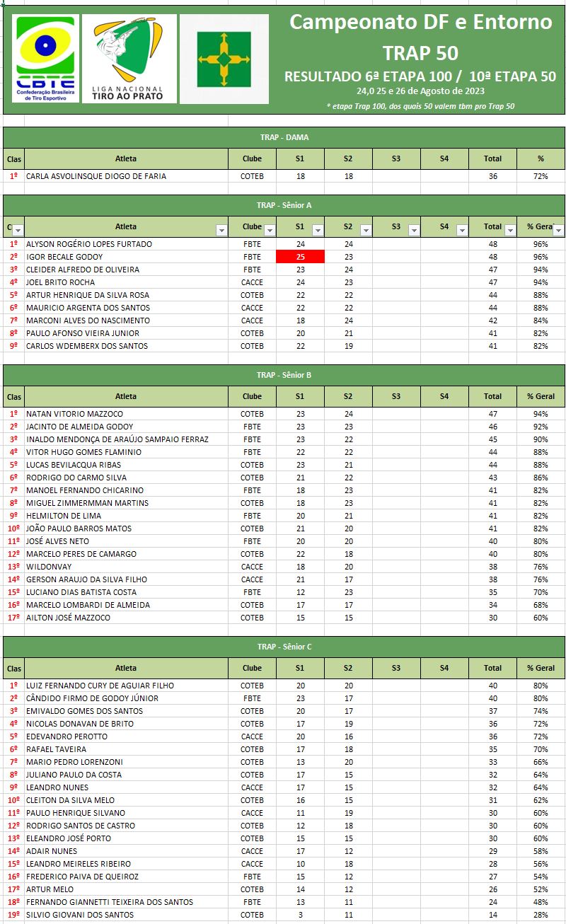Select 'MIGUEL ZIMMERMMAN MARTINS' cell

[x=126, y=503]
